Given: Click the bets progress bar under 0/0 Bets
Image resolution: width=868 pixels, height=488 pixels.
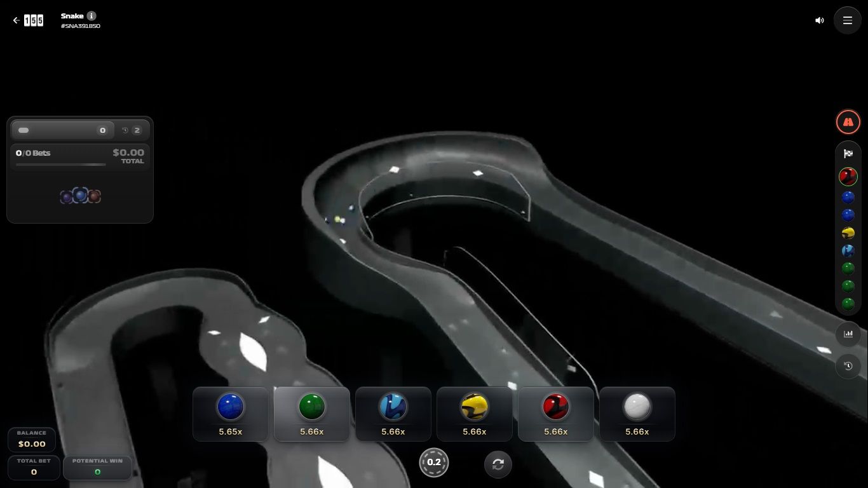Looking at the screenshot, I should (61, 165).
